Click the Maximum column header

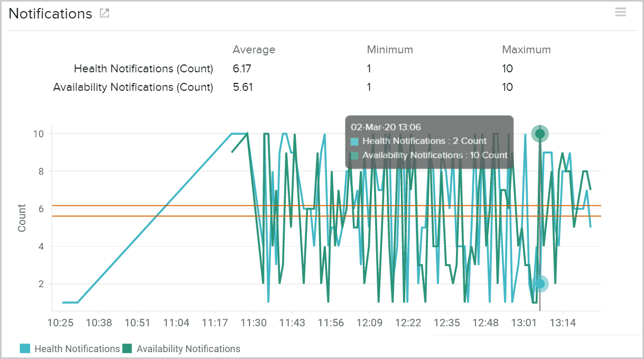click(526, 49)
